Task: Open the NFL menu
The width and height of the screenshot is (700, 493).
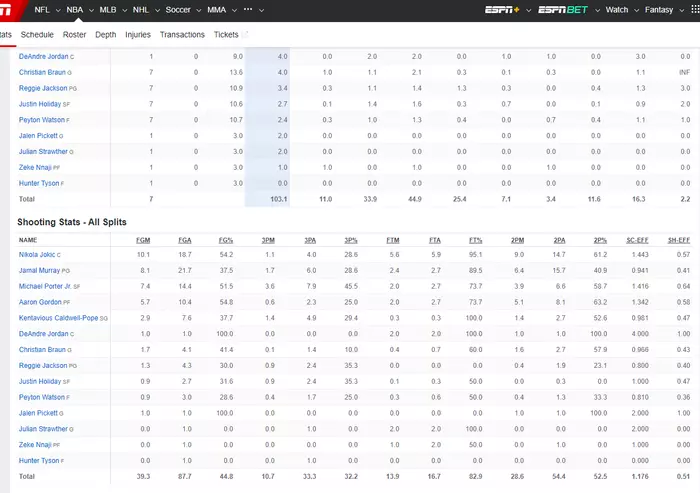Action: (x=42, y=10)
